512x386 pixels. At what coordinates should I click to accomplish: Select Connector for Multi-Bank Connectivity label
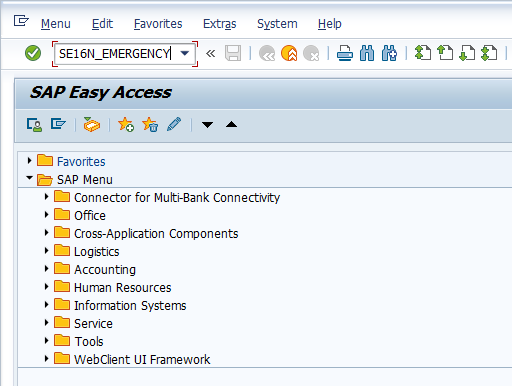177,198
